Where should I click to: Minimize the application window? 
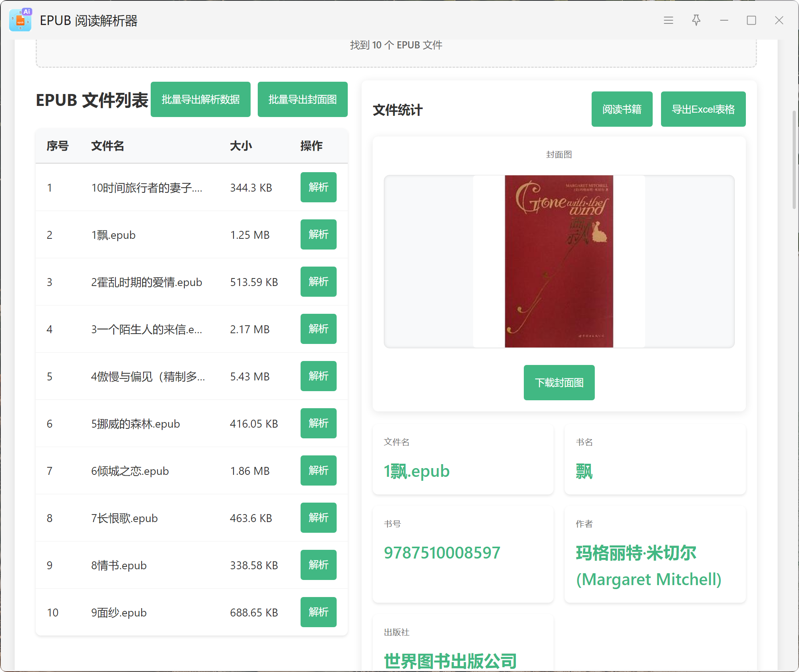[x=724, y=20]
